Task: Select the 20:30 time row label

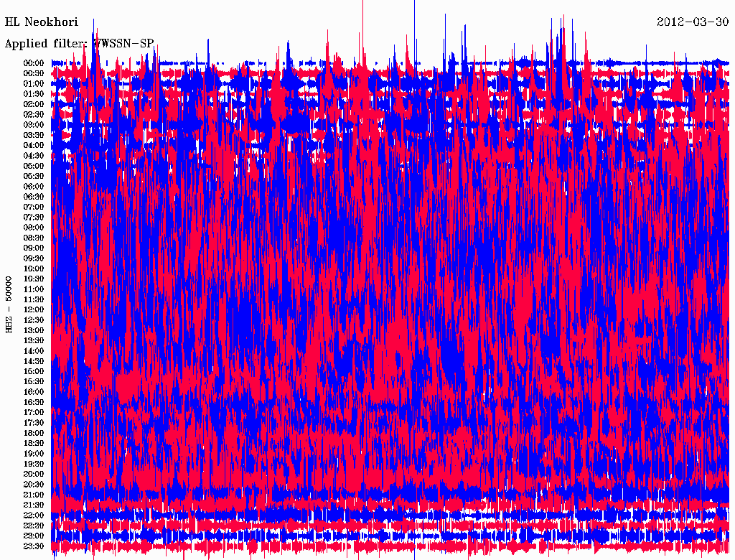Action: point(34,485)
